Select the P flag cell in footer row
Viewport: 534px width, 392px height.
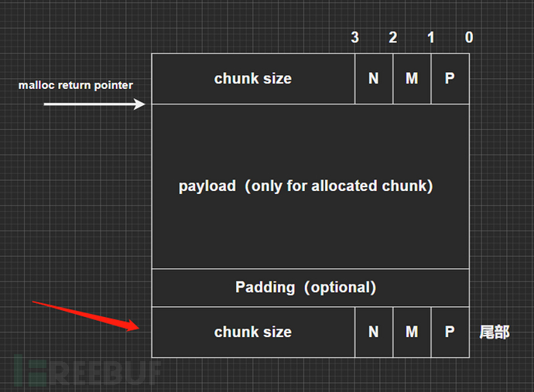tap(450, 332)
